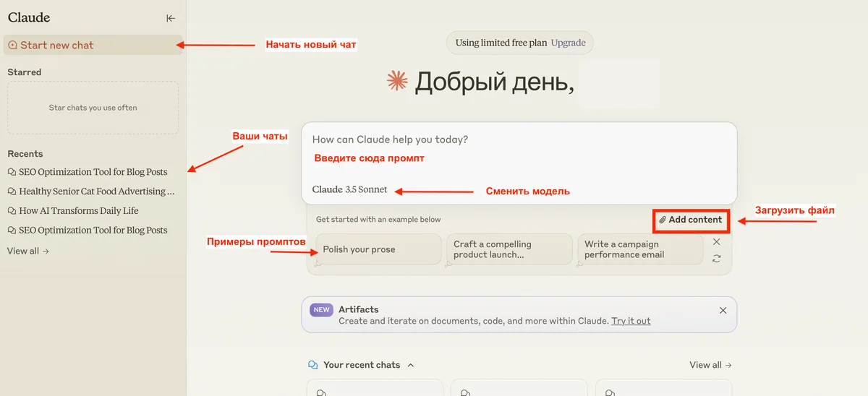868x396 pixels.
Task: Click the Claude logo in sidebar
Action: [x=29, y=18]
